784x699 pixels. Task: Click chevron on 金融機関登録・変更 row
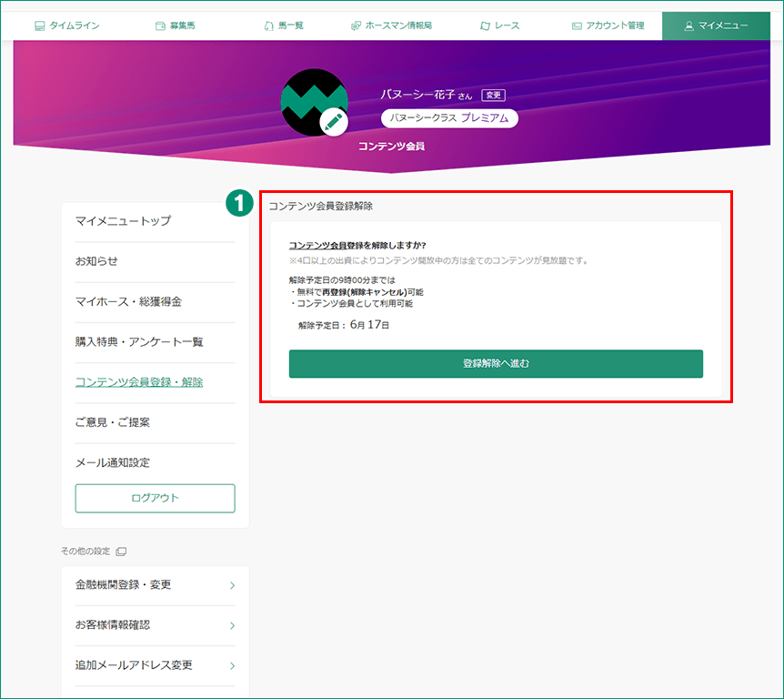pyautogui.click(x=232, y=585)
